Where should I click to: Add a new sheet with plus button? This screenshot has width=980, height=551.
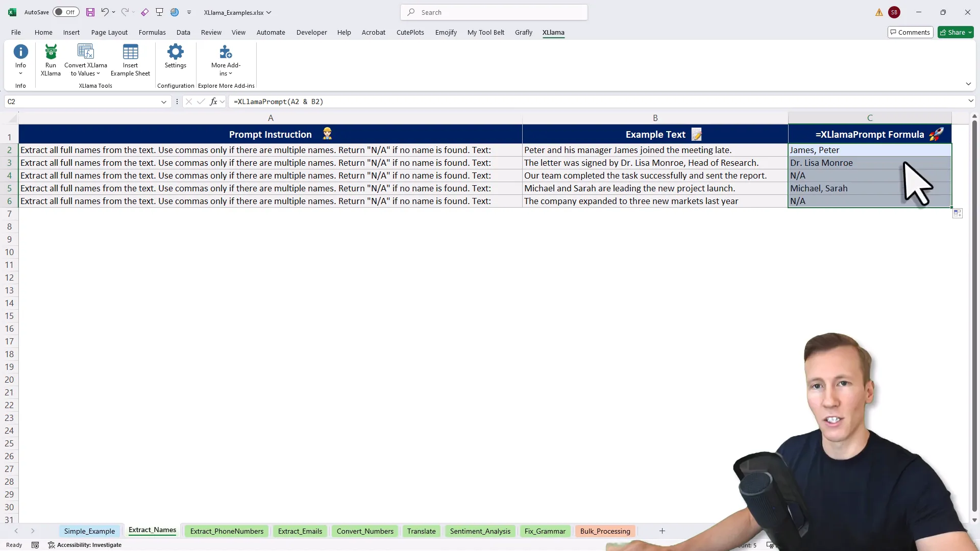point(662,531)
